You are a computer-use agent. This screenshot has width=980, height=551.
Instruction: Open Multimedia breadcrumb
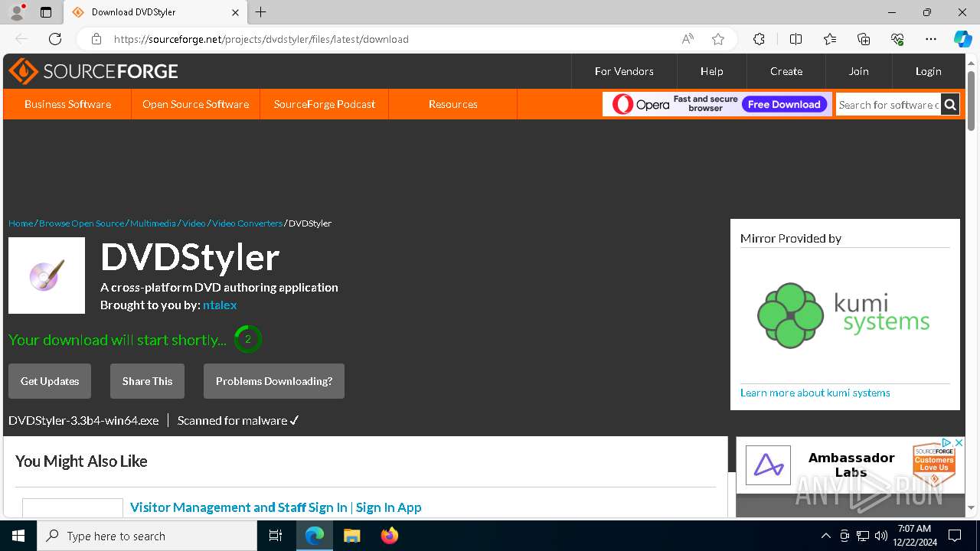coord(153,223)
